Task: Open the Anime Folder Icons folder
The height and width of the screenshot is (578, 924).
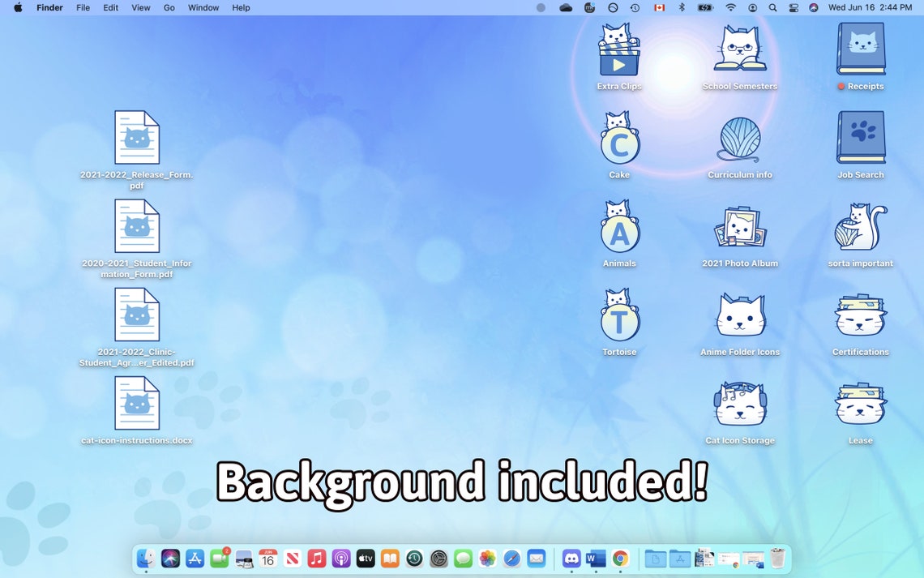Action: pos(739,316)
